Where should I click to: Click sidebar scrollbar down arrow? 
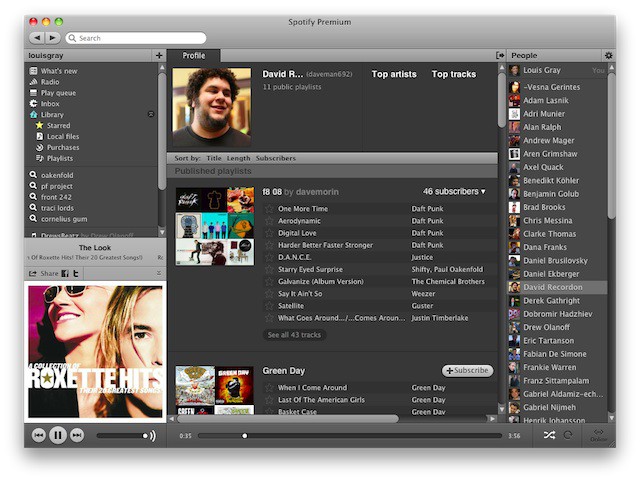[162, 232]
